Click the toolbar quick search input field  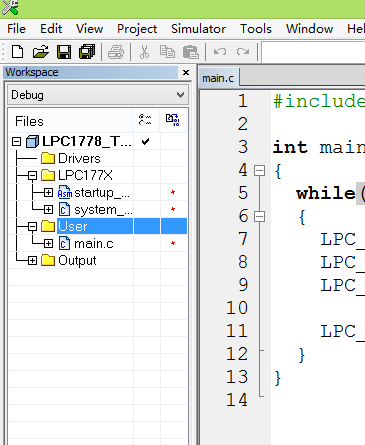pyautogui.click(x=313, y=52)
